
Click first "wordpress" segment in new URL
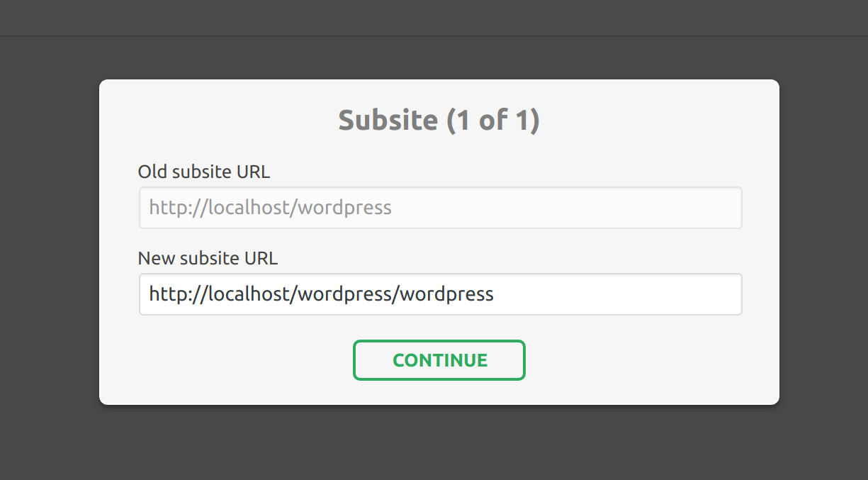click(345, 294)
